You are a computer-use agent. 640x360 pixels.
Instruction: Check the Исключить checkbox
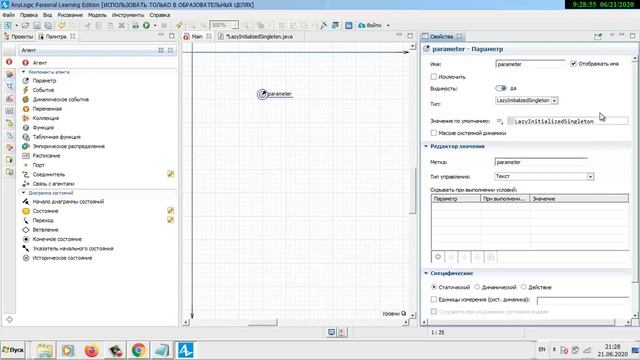coord(433,77)
